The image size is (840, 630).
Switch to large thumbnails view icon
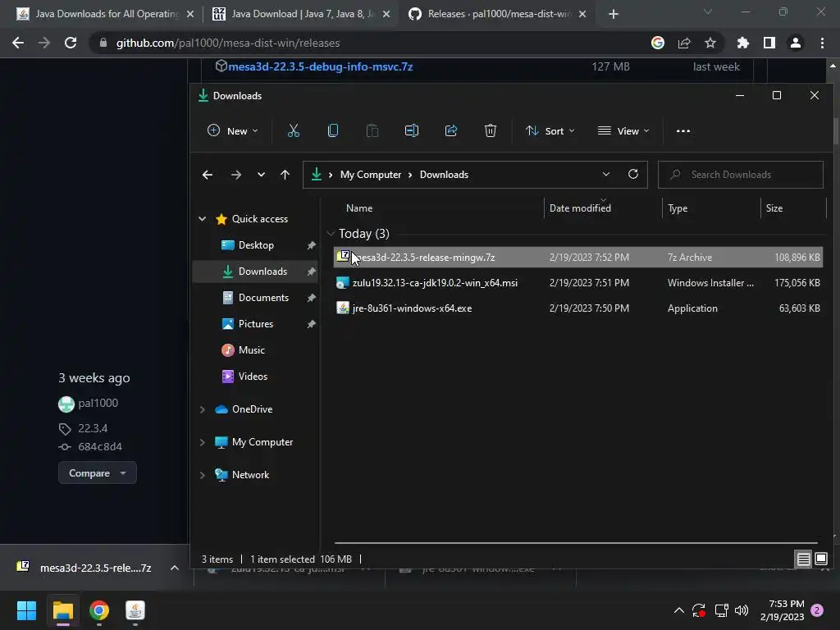tap(820, 559)
